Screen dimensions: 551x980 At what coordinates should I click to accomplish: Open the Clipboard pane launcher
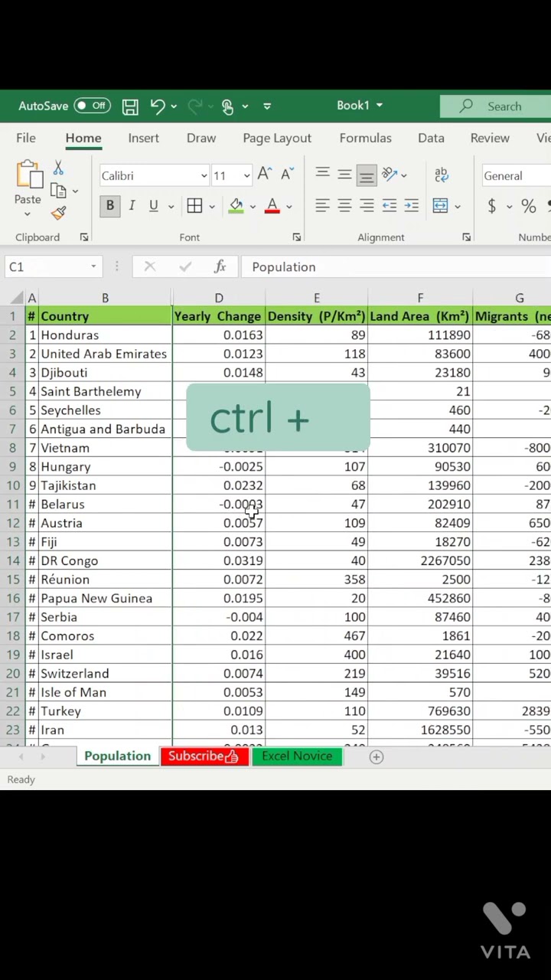coord(84,237)
